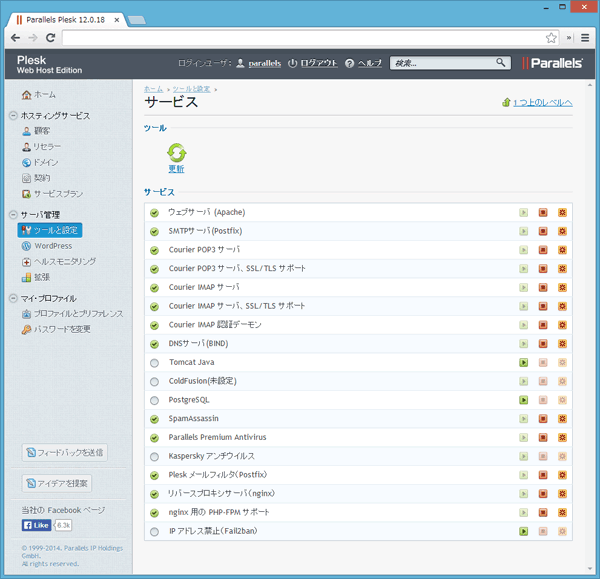
Task: Open サービスプラン in the sidebar
Action: tap(52, 194)
